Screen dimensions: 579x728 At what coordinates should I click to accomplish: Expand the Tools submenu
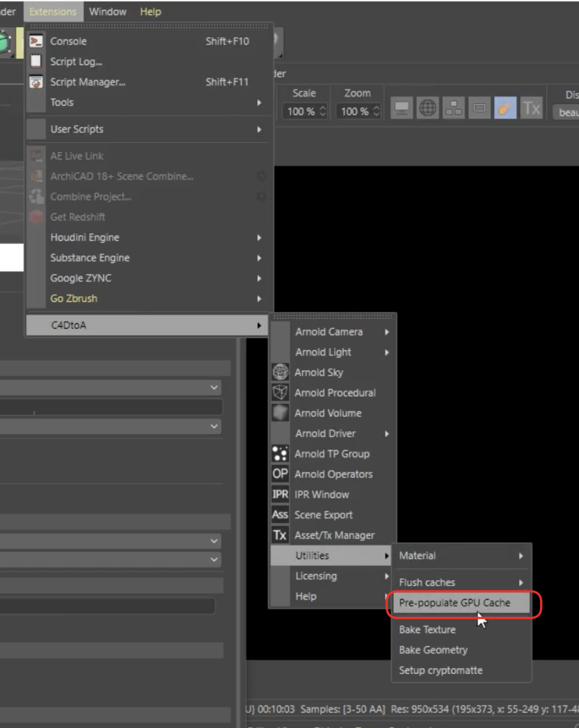click(148, 103)
